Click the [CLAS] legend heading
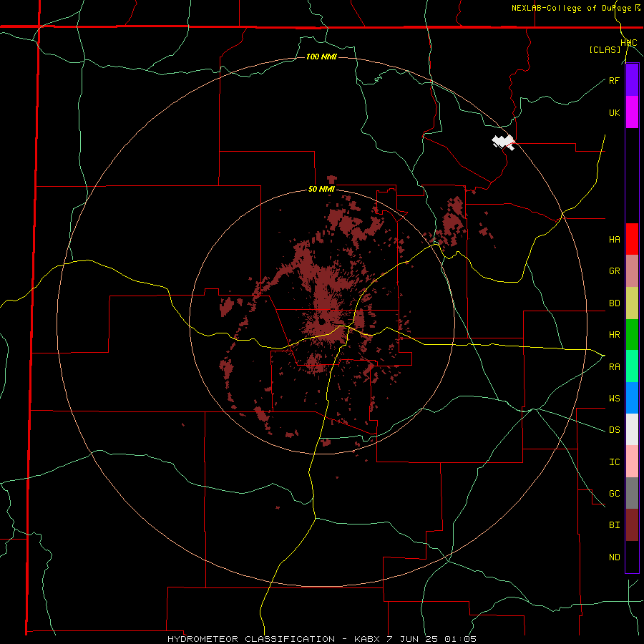The height and width of the screenshot is (644, 644). [605, 49]
